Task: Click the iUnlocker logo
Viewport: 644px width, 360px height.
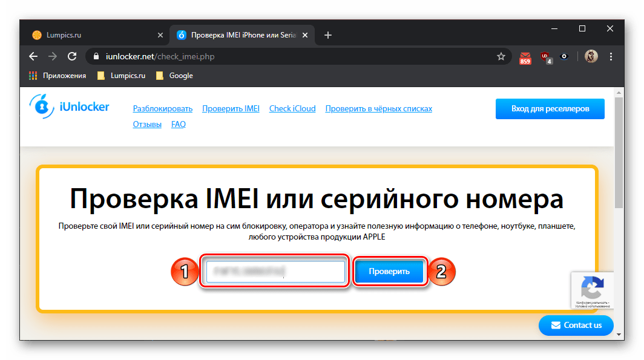Action: click(69, 106)
